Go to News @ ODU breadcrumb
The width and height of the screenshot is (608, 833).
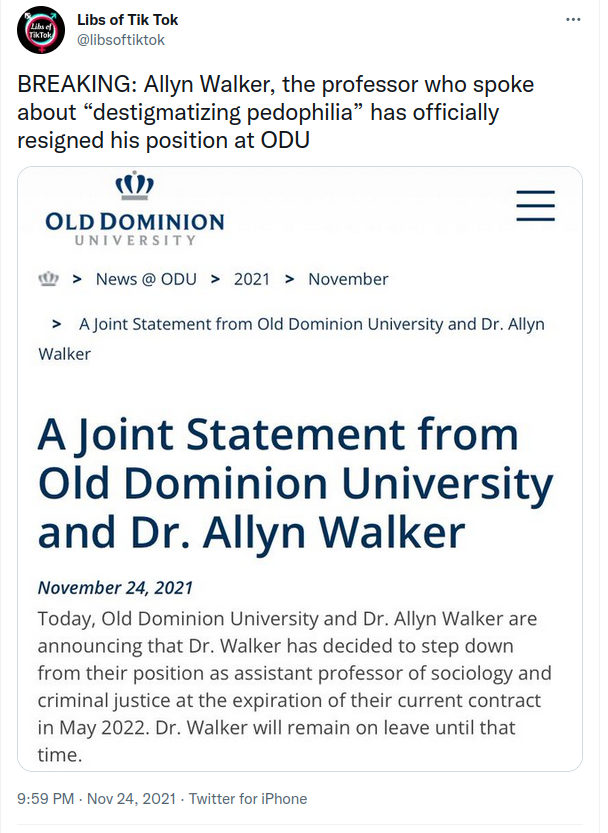146,279
